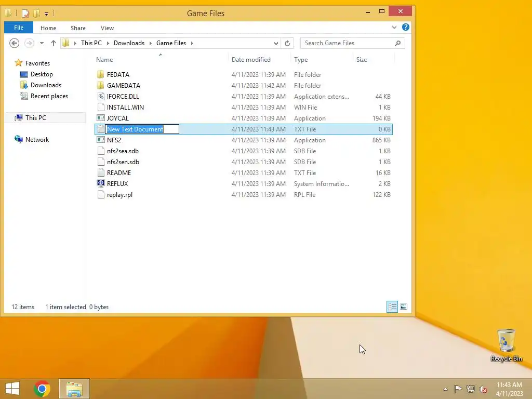Open the network tray icon
532x399 pixels.
pos(471,389)
